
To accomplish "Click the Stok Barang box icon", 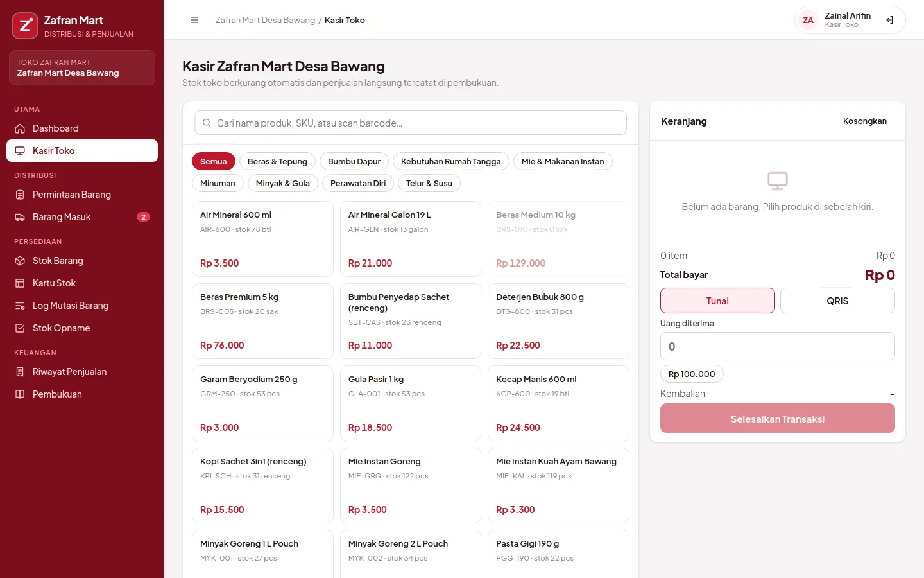I will (20, 261).
